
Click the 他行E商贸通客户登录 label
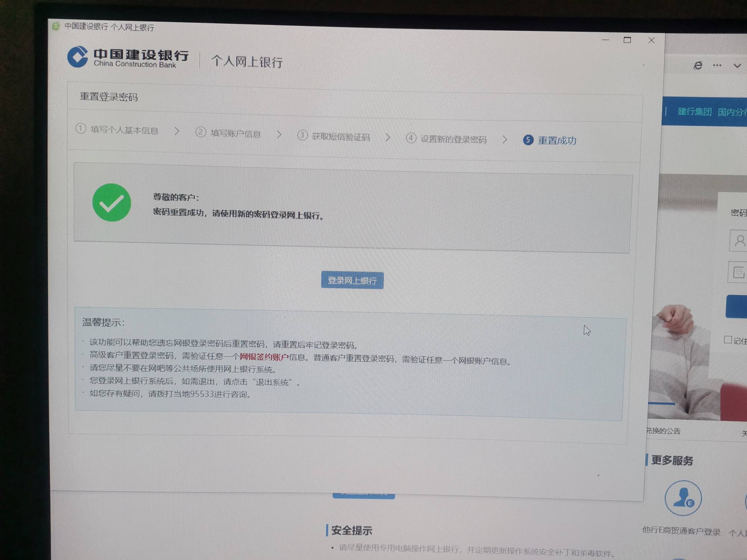coord(681,531)
